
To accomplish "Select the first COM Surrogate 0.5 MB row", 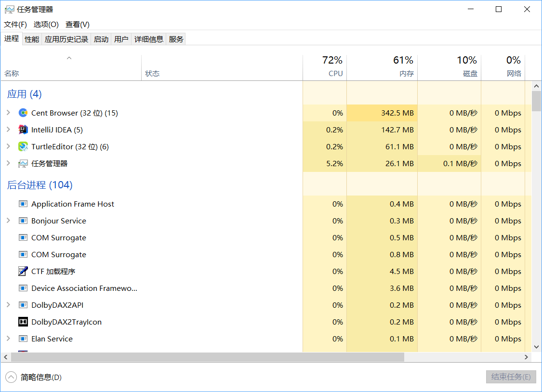I will (266, 237).
